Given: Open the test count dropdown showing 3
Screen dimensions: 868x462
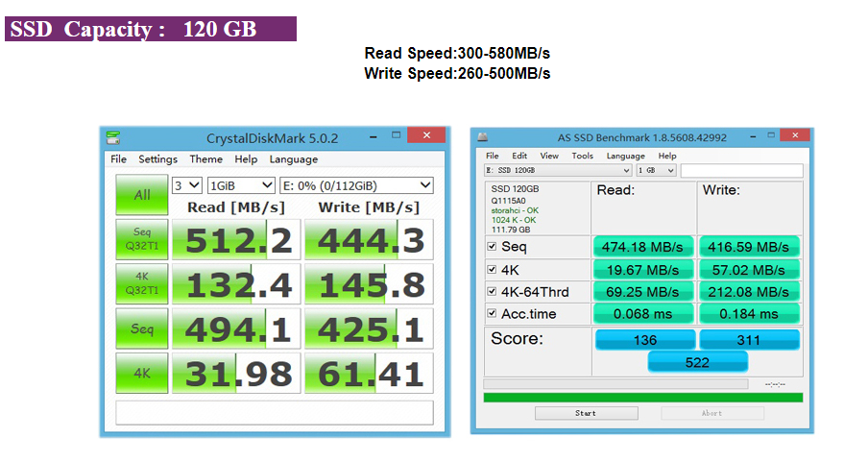Looking at the screenshot, I should (187, 185).
